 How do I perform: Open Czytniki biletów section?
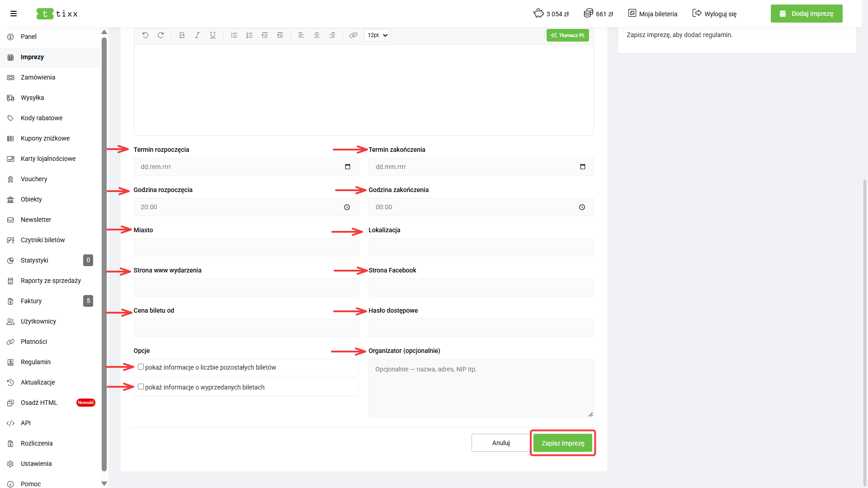coord(50,240)
